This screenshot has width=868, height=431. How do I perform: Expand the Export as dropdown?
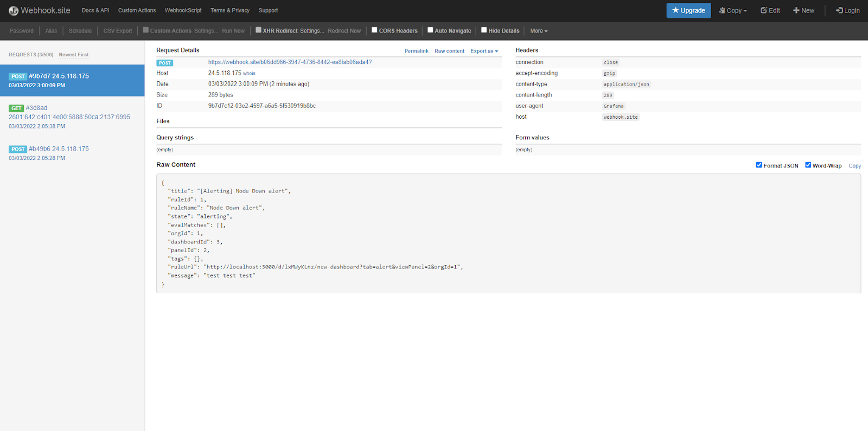[x=484, y=51]
